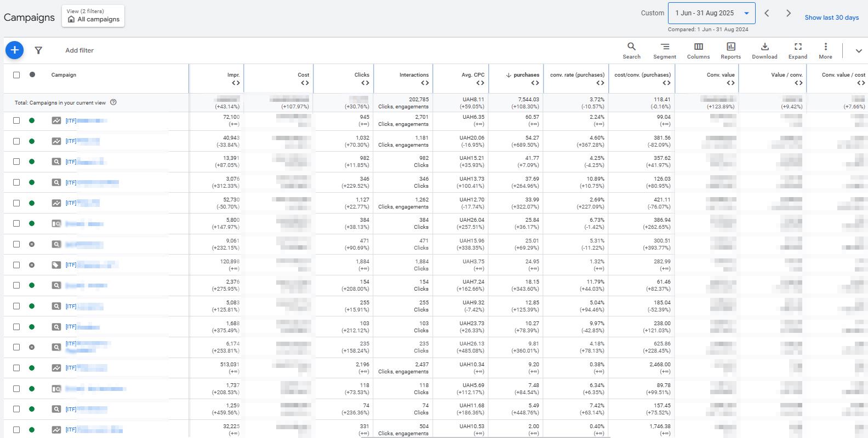Sort by the purchases column header
Screen dimensions: 868x438
[x=526, y=75]
